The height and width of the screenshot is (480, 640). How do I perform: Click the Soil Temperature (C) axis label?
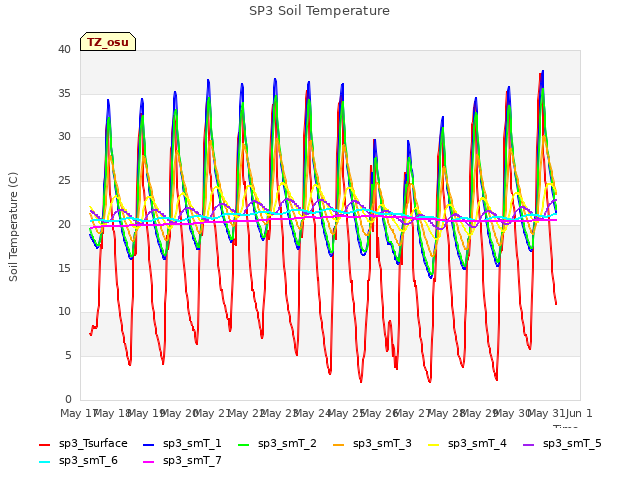click(x=13, y=227)
